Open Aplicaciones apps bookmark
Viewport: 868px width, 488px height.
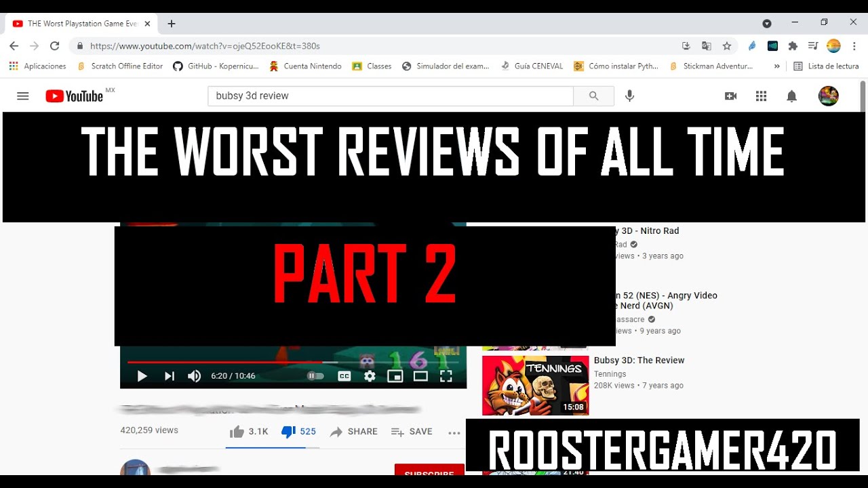pyautogui.click(x=38, y=66)
